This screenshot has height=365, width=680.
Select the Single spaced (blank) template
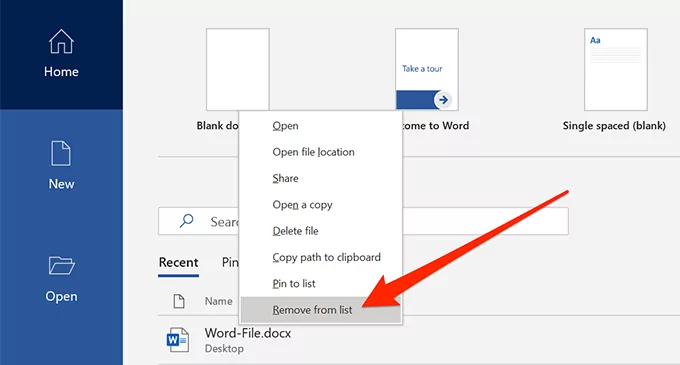coord(616,69)
